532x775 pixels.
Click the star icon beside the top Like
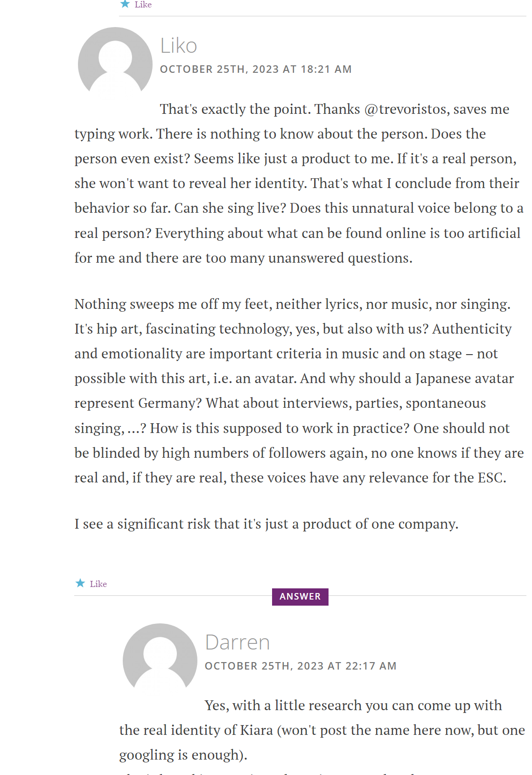pos(125,4)
